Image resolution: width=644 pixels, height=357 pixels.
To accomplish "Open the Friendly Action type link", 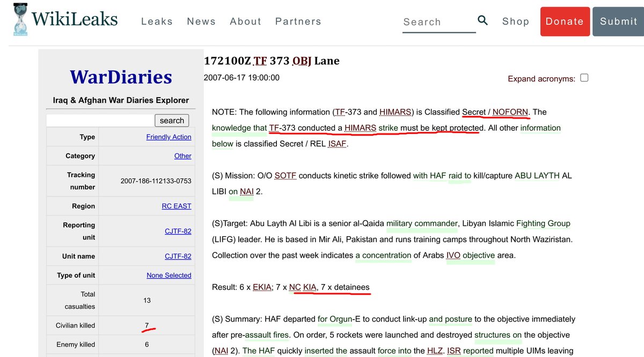I will (169, 137).
